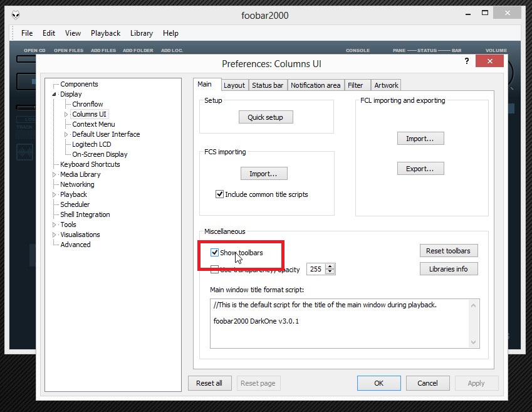
Task: Click ADD FILES in the foobar2000 toolbar
Action: point(103,50)
